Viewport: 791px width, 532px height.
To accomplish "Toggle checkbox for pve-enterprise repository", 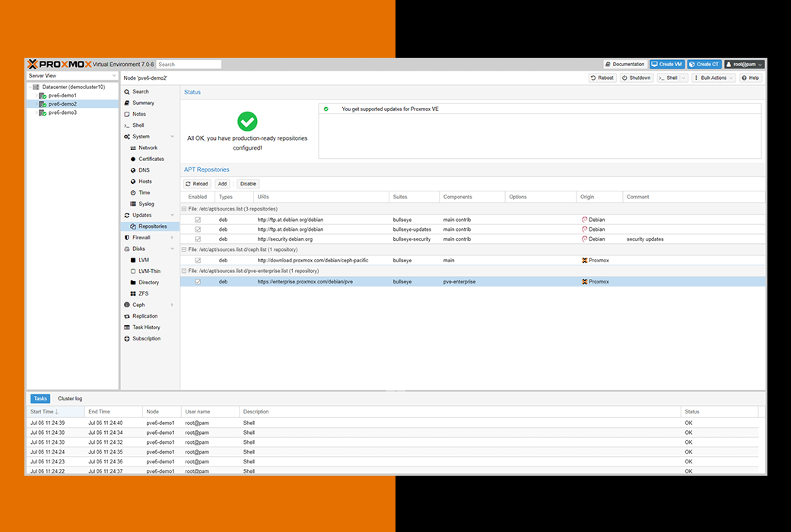I will coord(198,282).
